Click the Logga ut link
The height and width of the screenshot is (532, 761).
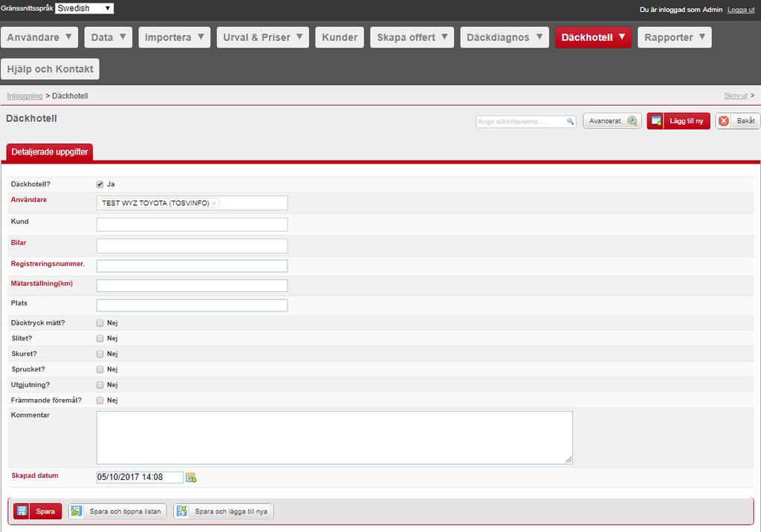(741, 10)
